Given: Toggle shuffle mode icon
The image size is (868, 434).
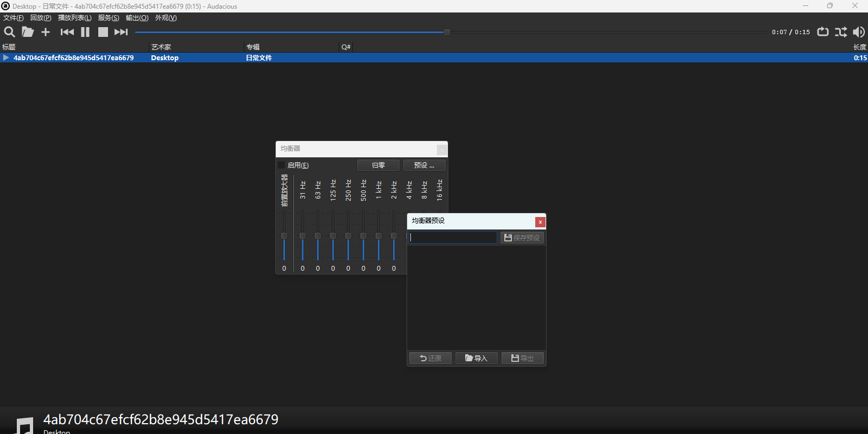Looking at the screenshot, I should tap(841, 32).
